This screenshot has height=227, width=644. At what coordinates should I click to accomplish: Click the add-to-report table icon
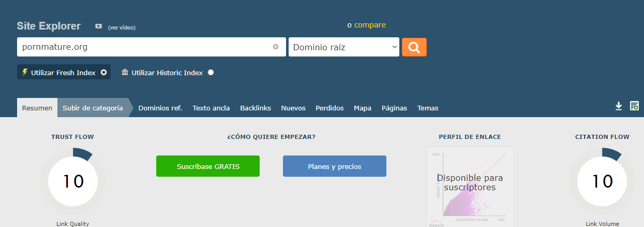634,106
